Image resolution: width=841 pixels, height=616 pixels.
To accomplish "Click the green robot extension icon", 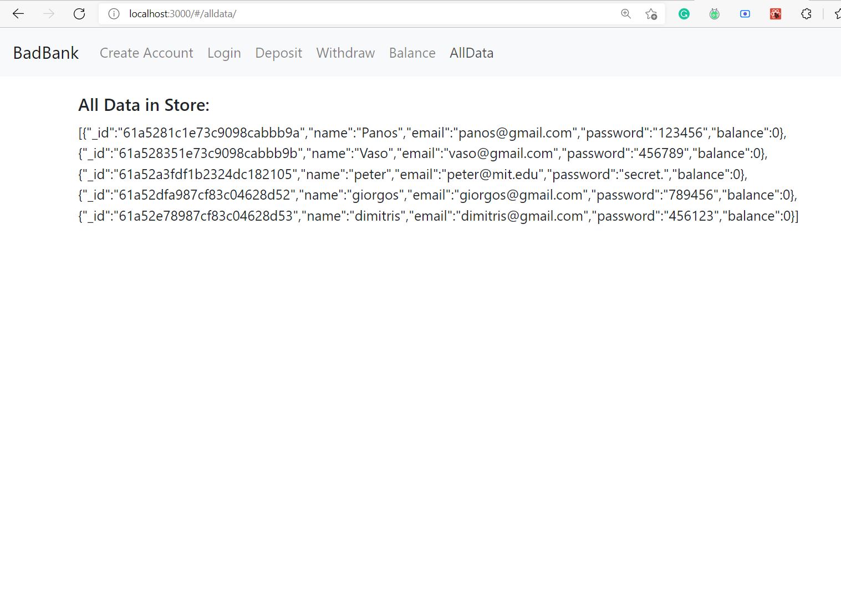I will [x=713, y=13].
